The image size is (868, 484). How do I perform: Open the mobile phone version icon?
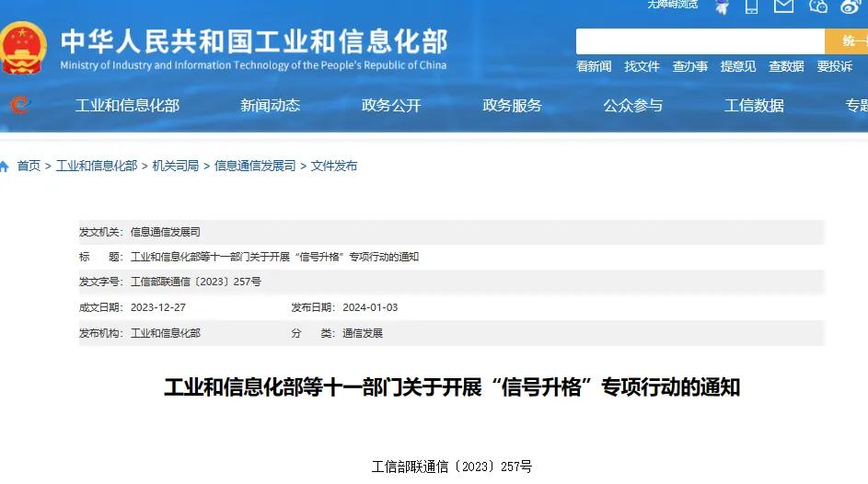(x=751, y=6)
